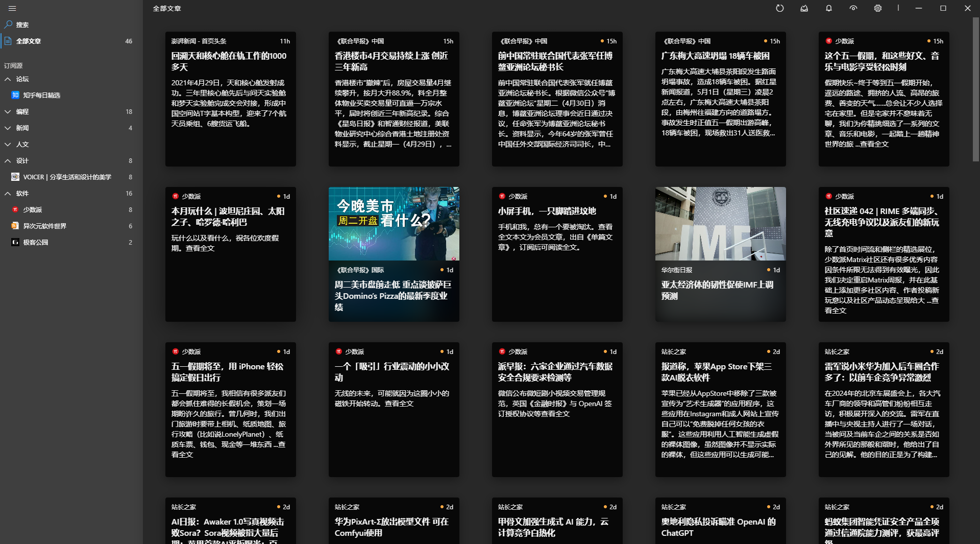Maximize the reader window

(x=943, y=8)
